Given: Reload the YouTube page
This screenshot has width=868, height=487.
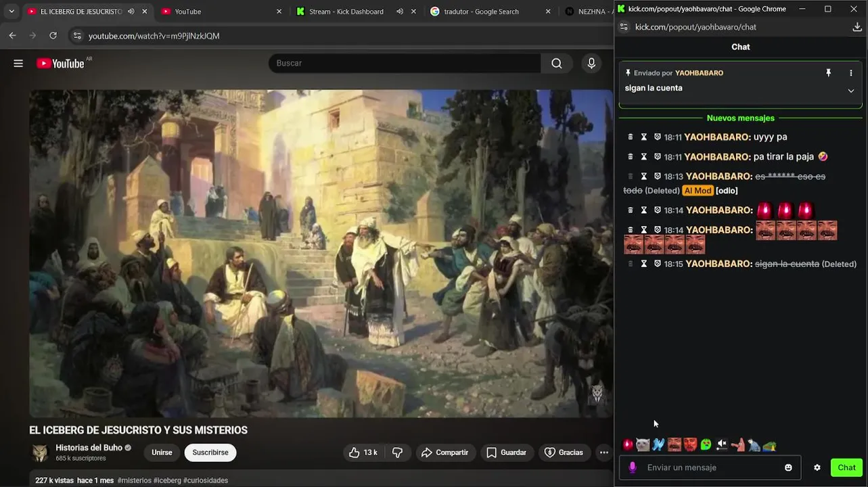Looking at the screenshot, I should [x=53, y=36].
